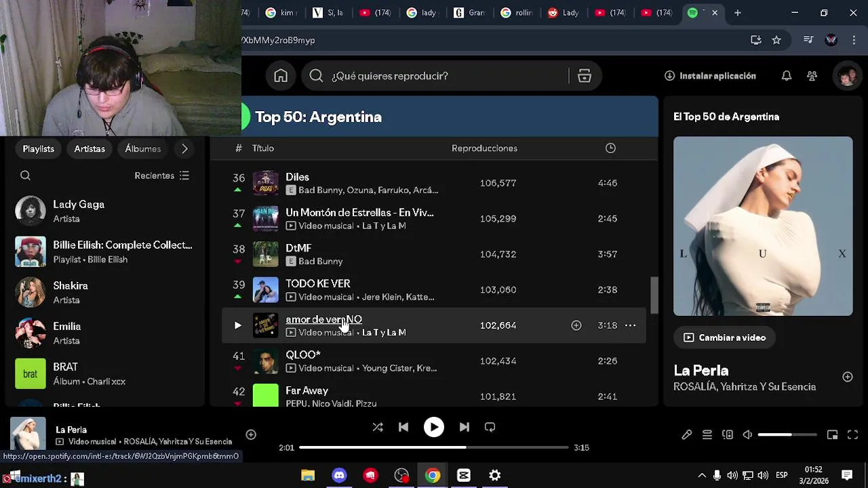Select the Playlists filter chip
This screenshot has height=488, width=868.
39,148
